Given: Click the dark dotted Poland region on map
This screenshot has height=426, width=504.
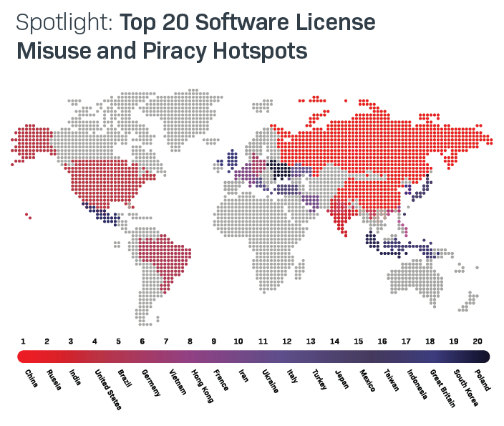Looking at the screenshot, I should point(279,169).
